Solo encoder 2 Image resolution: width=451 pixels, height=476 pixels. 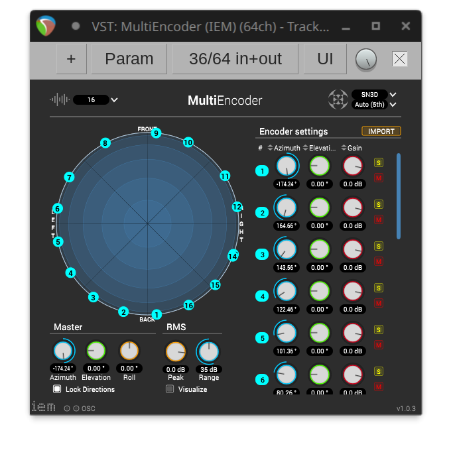click(379, 204)
